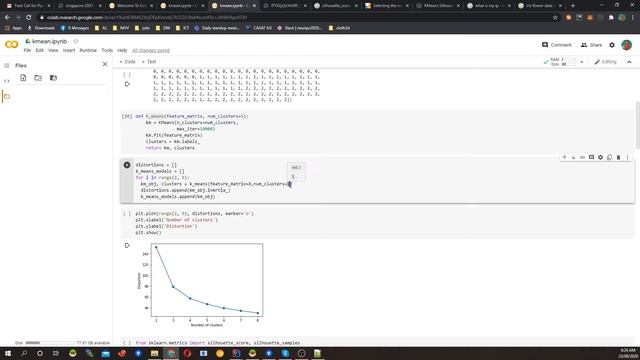Close the Files side panel

pyautogui.click(x=105, y=64)
